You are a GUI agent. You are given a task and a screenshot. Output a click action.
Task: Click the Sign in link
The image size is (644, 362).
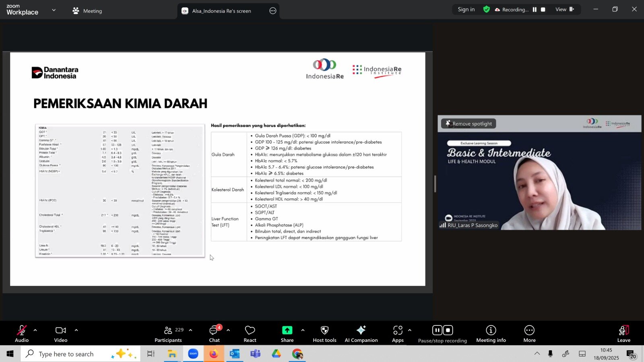click(x=466, y=10)
